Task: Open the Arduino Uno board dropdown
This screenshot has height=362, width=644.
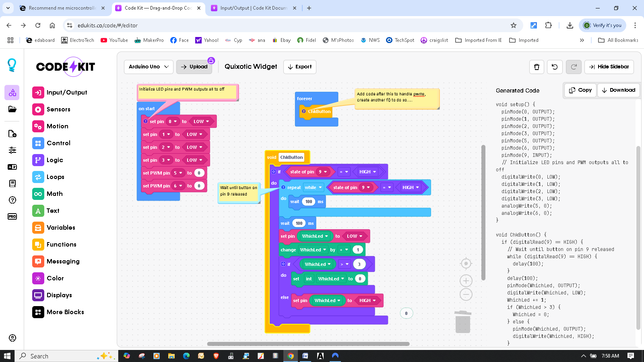Action: [149, 67]
